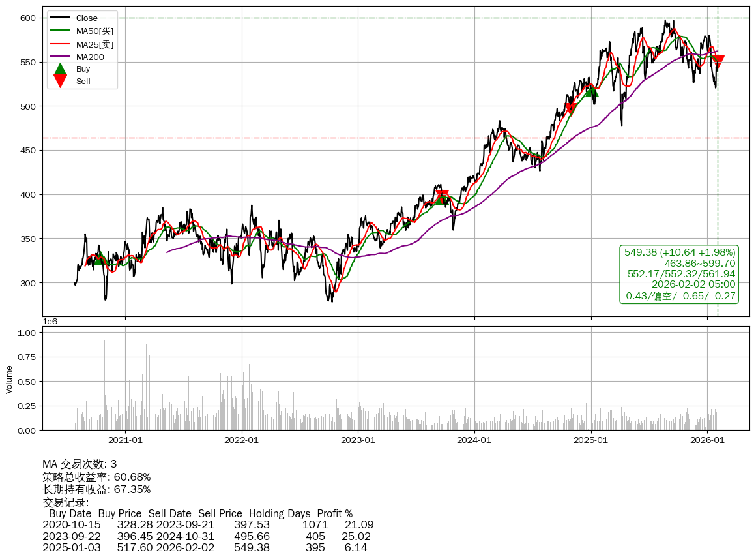The image size is (756, 559).
Task: Click the green Buy triangle in the legend
Action: pos(60,69)
